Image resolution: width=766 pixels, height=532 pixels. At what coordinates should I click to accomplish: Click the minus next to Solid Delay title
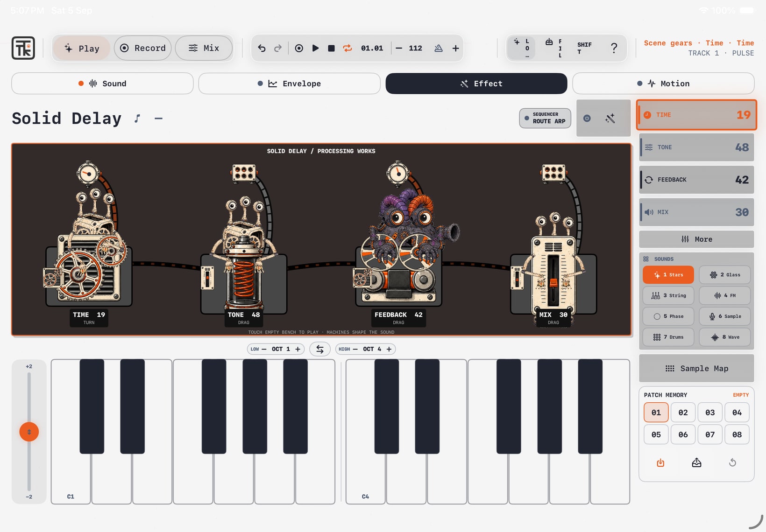click(158, 119)
